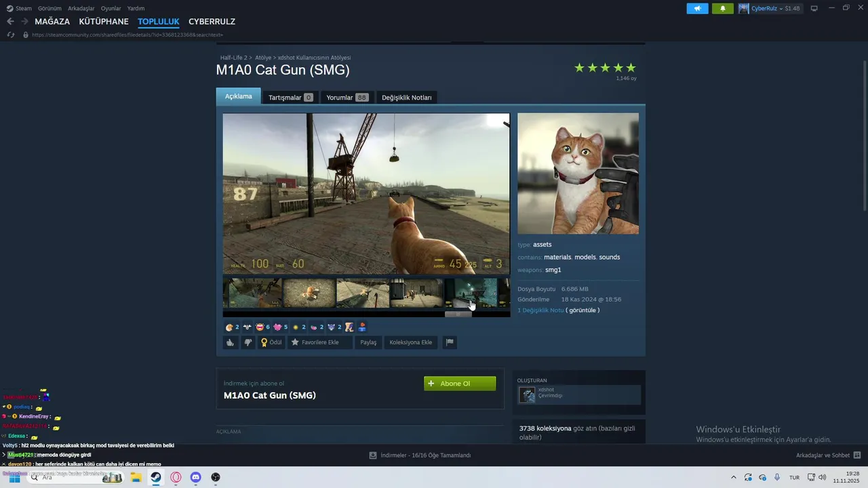Report the item with the flag icon

[449, 342]
